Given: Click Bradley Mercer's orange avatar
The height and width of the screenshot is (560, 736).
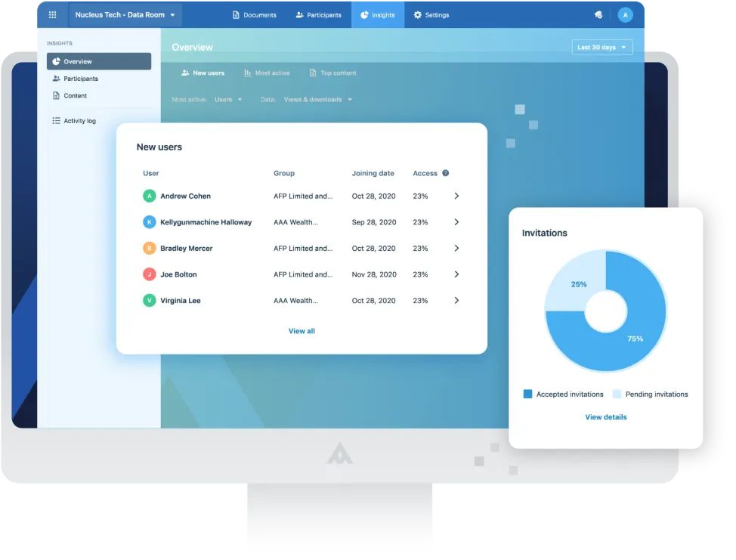Looking at the screenshot, I should tap(150, 249).
